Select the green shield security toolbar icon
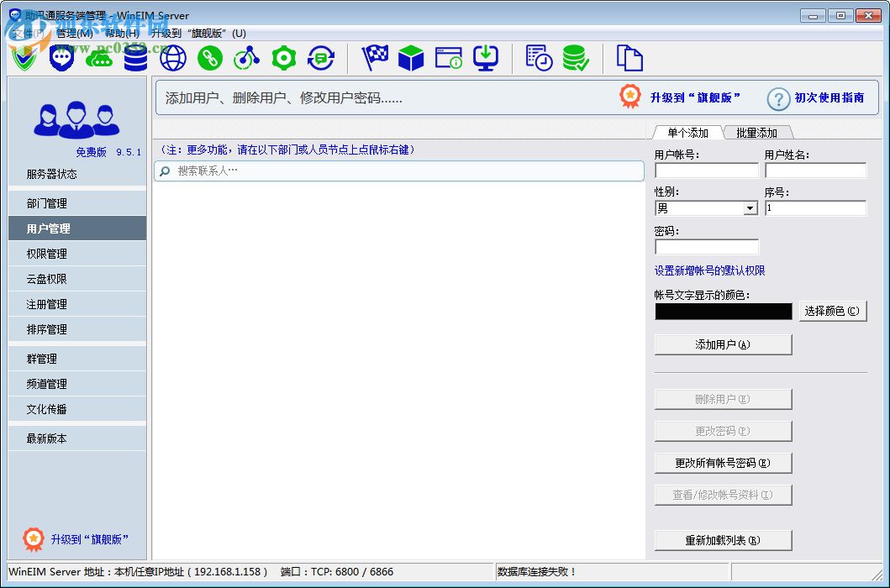The height and width of the screenshot is (588, 890). [24, 58]
